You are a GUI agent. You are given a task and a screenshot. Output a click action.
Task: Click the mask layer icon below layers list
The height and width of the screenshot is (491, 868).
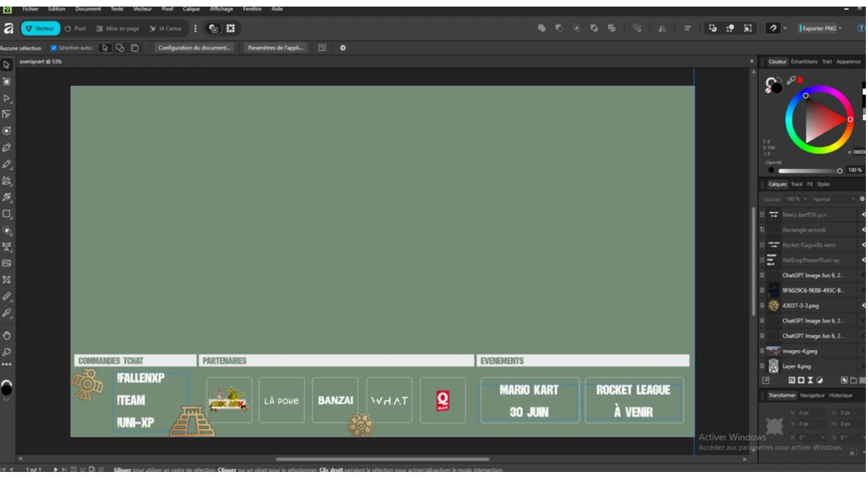coord(801,381)
